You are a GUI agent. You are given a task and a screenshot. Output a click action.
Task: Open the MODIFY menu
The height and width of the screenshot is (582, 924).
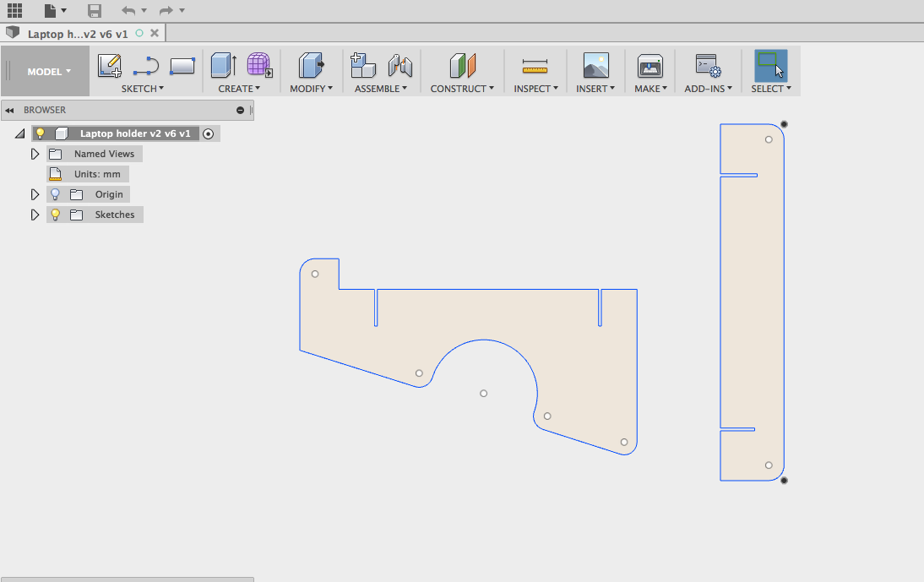click(311, 89)
